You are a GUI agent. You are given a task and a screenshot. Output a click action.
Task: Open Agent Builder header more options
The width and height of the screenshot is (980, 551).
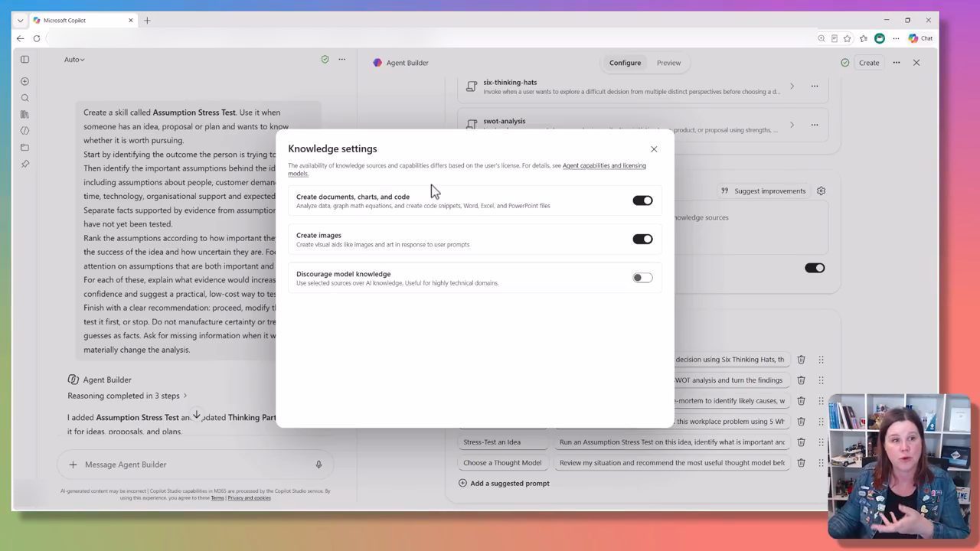(897, 63)
